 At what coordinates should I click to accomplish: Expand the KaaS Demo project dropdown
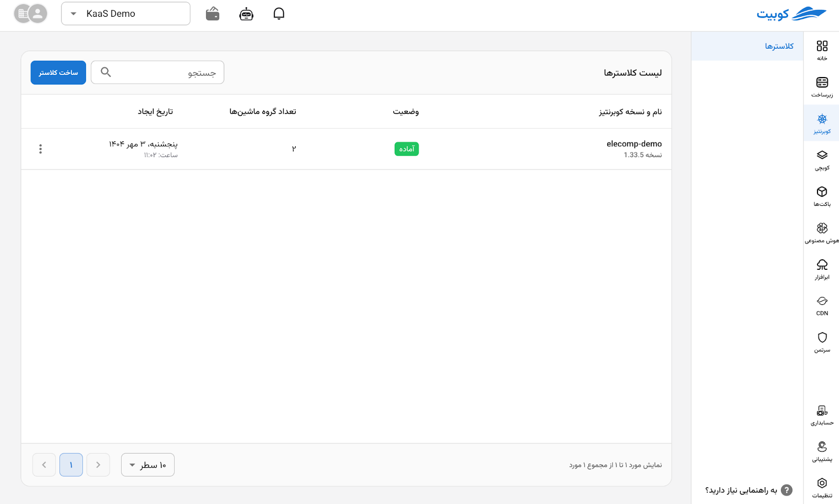(125, 14)
